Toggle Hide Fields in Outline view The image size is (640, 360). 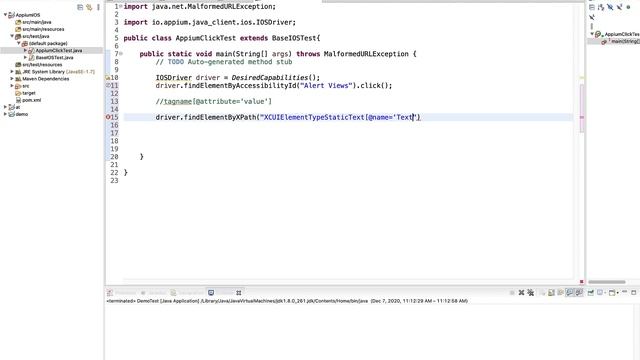click(x=610, y=7)
